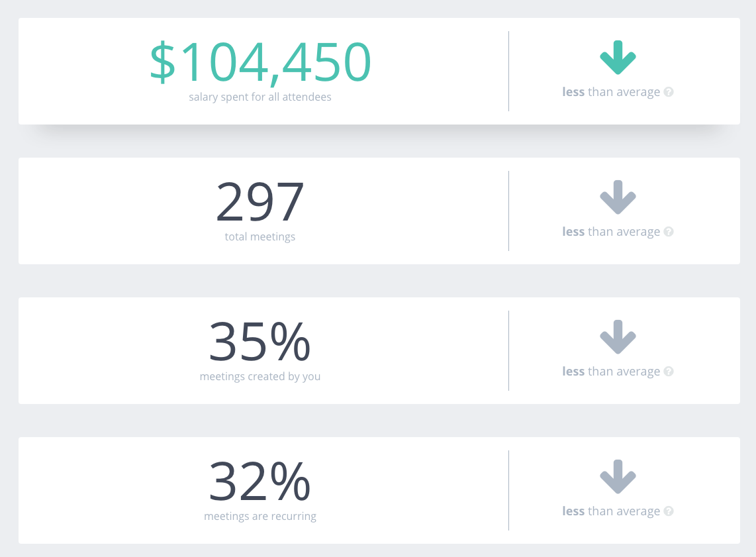Open the help question mark in salary card

pos(668,92)
